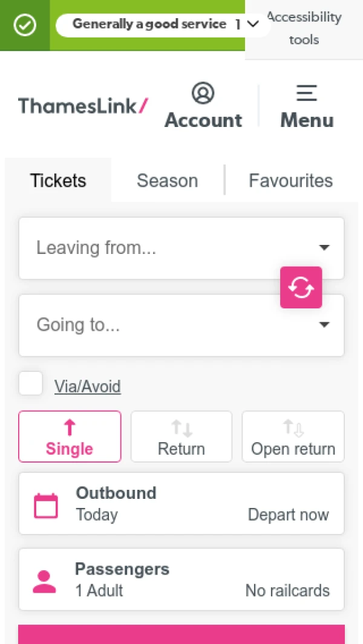
Task: Click the green service status checkmark icon
Action: click(x=24, y=25)
